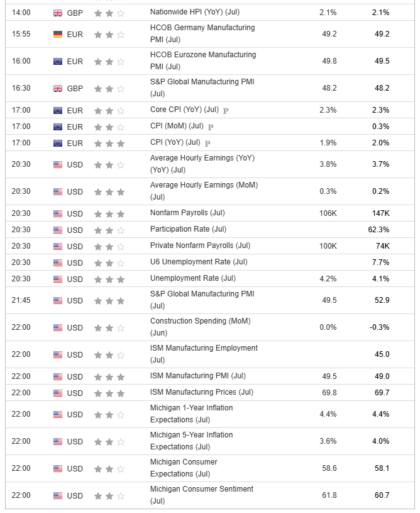Click the German flag icon for HCOB Germany PMI
The width and height of the screenshot is (420, 513).
[x=57, y=35]
